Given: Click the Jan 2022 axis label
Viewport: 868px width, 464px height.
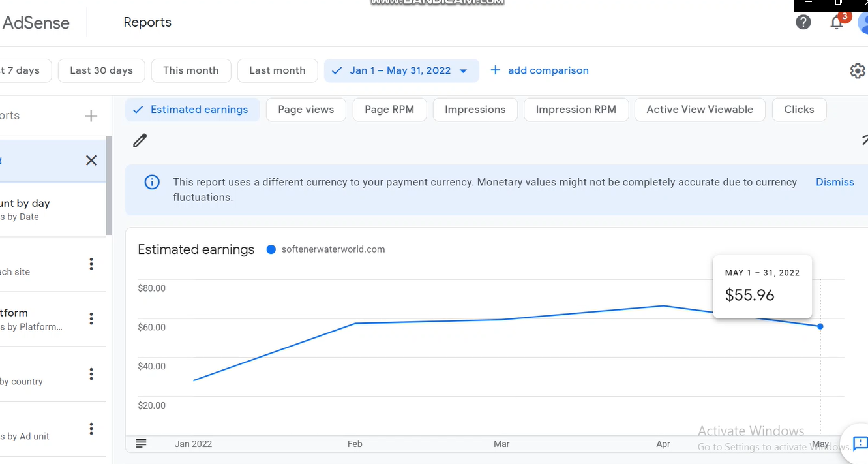Looking at the screenshot, I should point(193,444).
